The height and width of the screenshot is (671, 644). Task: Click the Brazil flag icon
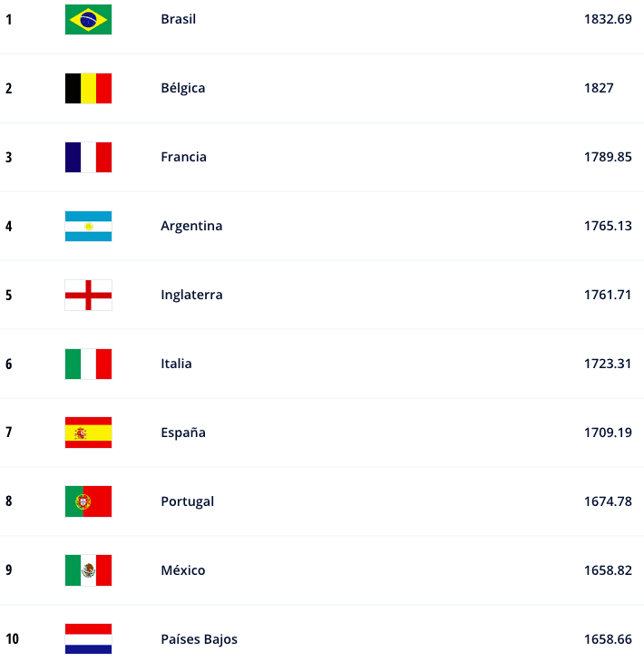(88, 19)
